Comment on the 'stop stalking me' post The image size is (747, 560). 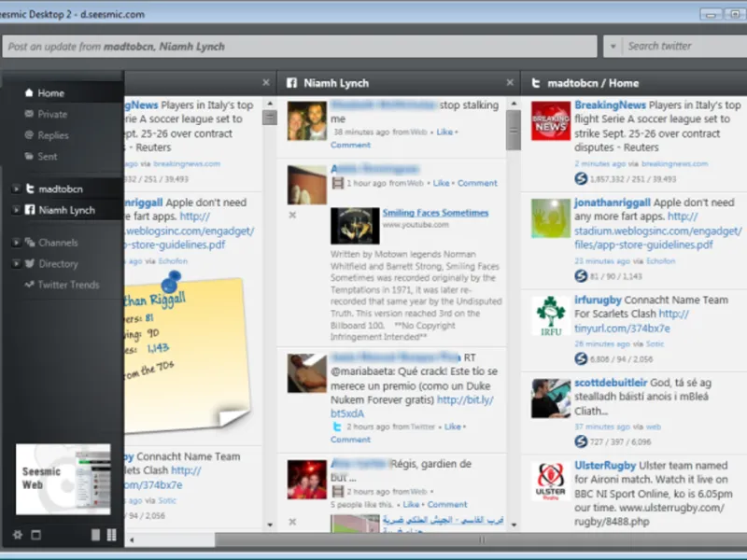click(350, 145)
